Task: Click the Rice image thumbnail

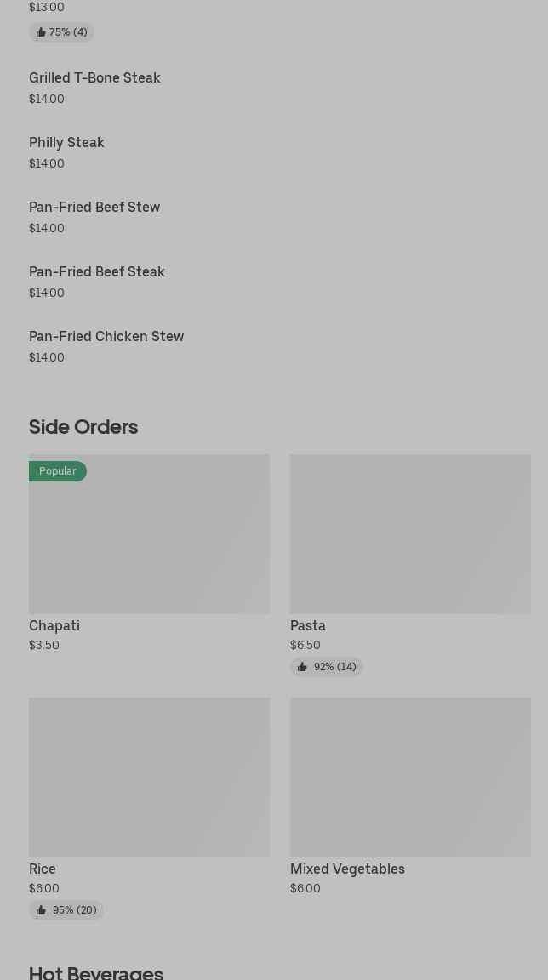Action: point(149,778)
